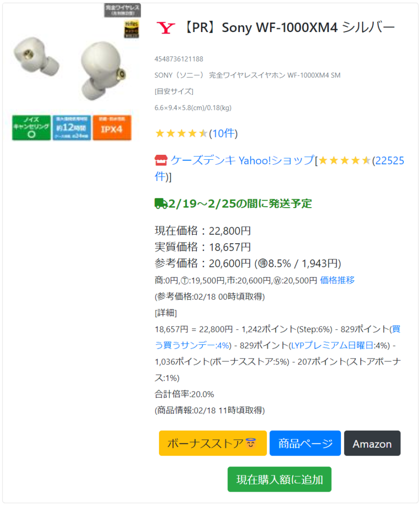
Task: Open the 10件 product reviews link
Action: pyautogui.click(x=223, y=133)
